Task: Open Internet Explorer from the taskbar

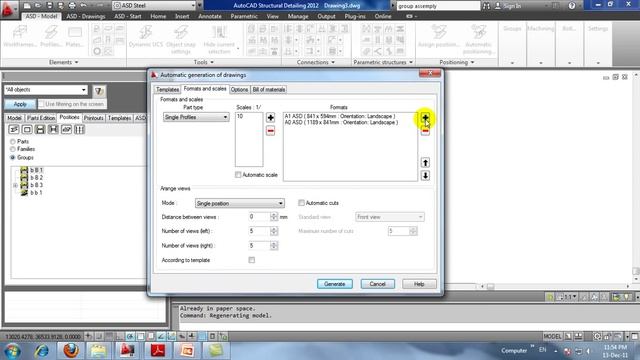Action: 42,350
